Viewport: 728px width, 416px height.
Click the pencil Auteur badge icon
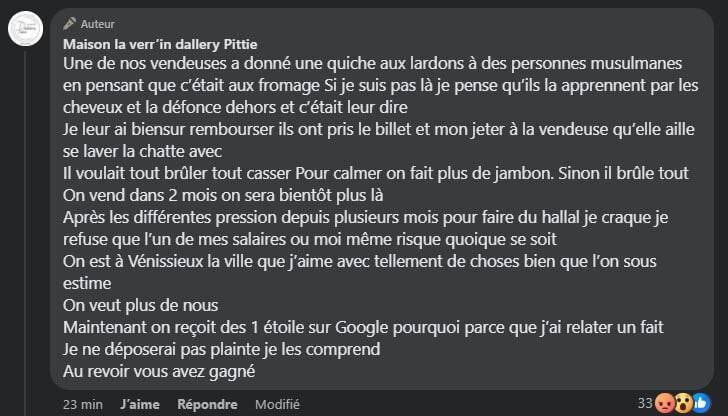click(69, 23)
